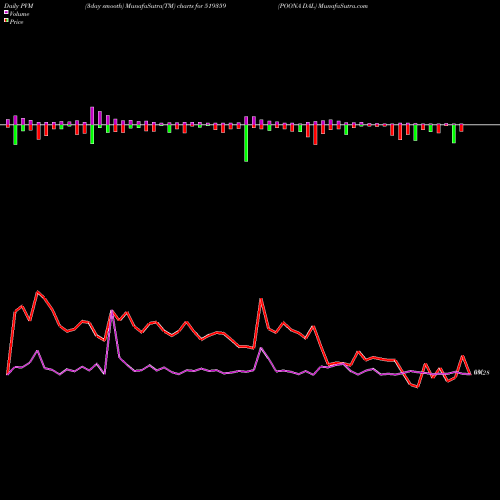Image resolution: width=500 pixels, height=500 pixels.
Task: Click the Volume legend color swatch
Action: [x=6, y=13]
